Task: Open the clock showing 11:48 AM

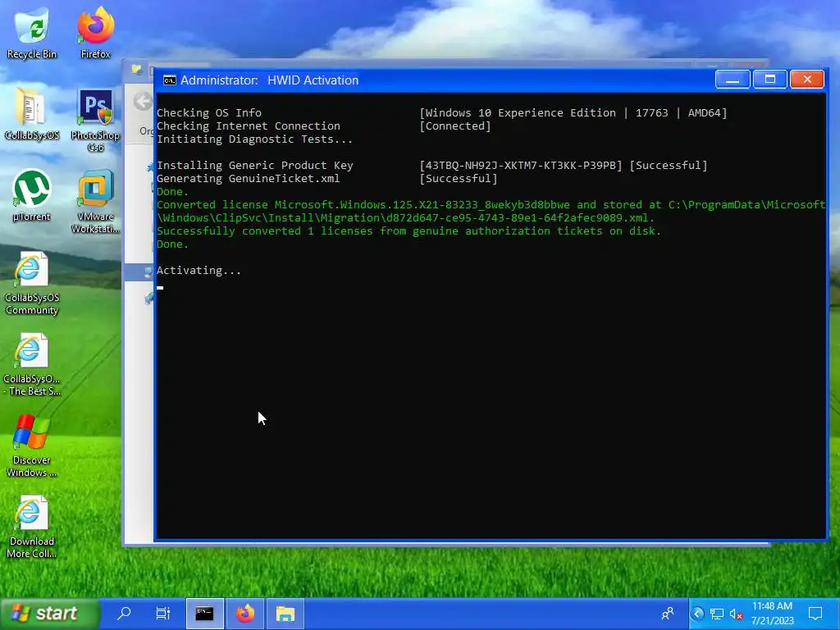Action: click(773, 614)
